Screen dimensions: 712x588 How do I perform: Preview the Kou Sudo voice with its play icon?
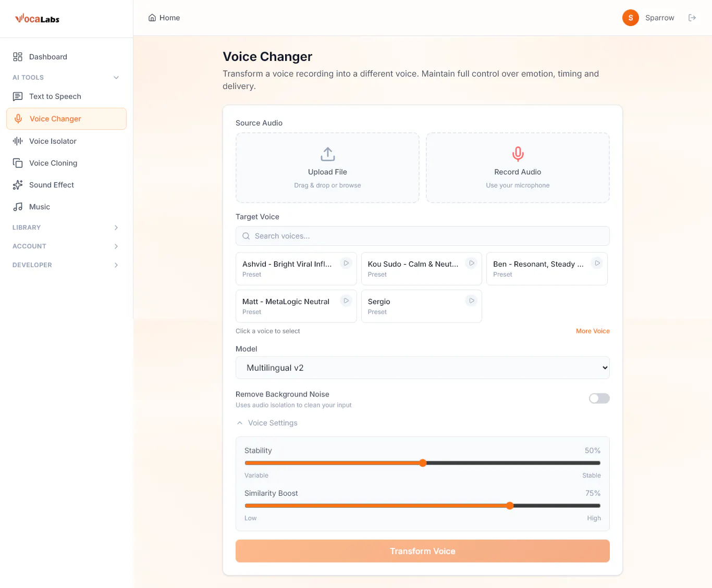tap(471, 263)
